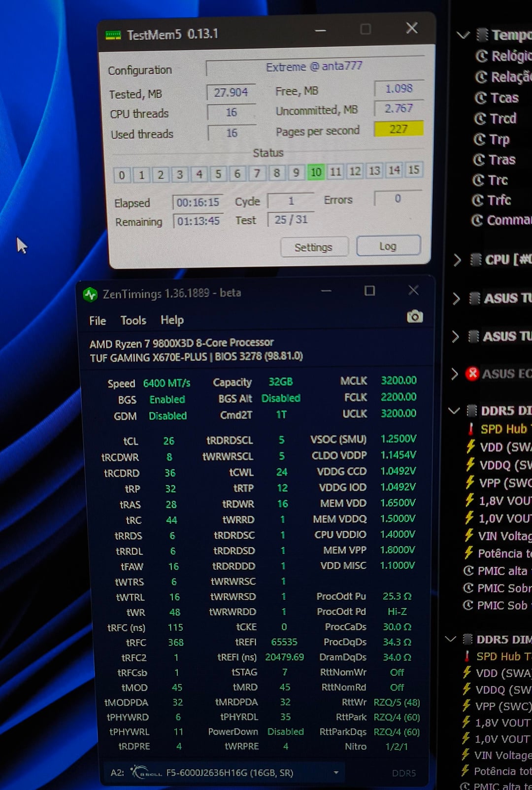Click thread status box 15
The height and width of the screenshot is (790, 532).
(x=413, y=170)
